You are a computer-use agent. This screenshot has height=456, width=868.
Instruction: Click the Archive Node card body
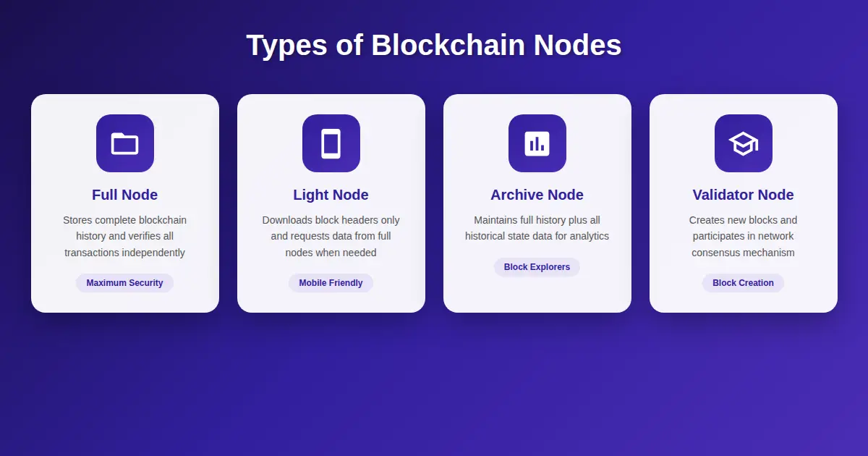point(537,203)
